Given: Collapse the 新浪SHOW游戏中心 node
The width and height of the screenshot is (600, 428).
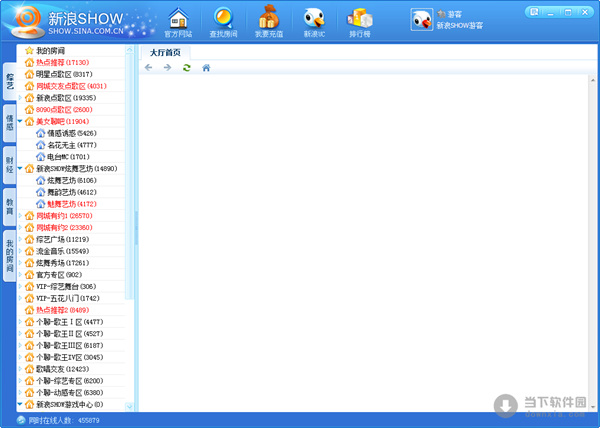Looking at the screenshot, I should coord(20,404).
